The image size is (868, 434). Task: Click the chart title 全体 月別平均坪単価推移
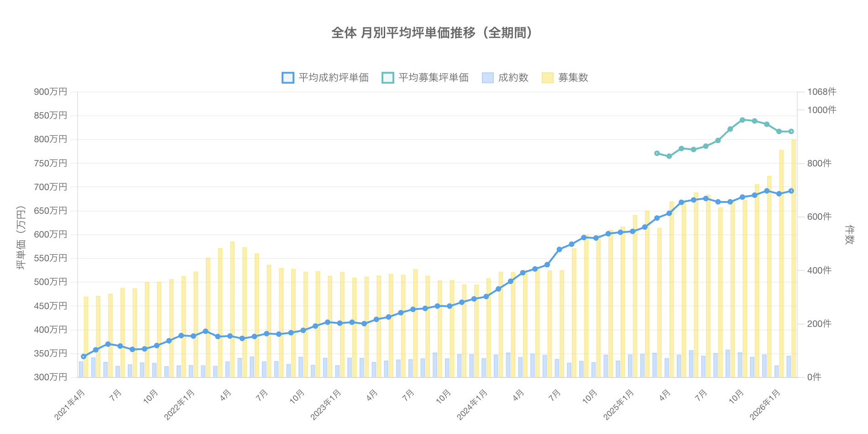[x=431, y=33]
